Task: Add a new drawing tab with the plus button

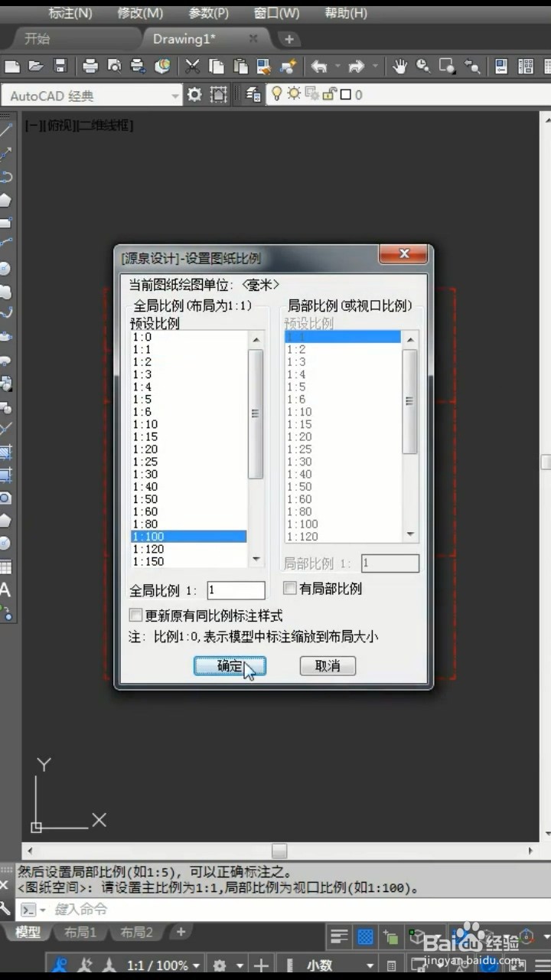Action: (289, 38)
